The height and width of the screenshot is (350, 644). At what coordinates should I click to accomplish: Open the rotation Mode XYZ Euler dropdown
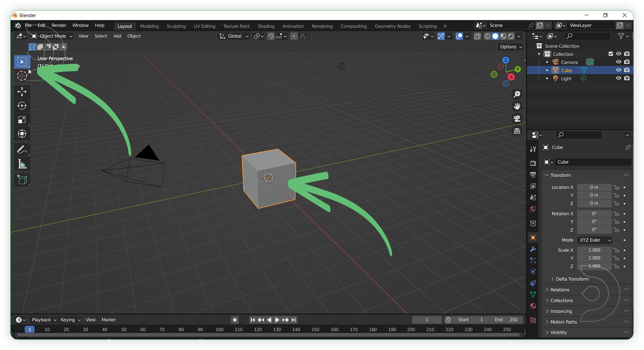pos(595,240)
